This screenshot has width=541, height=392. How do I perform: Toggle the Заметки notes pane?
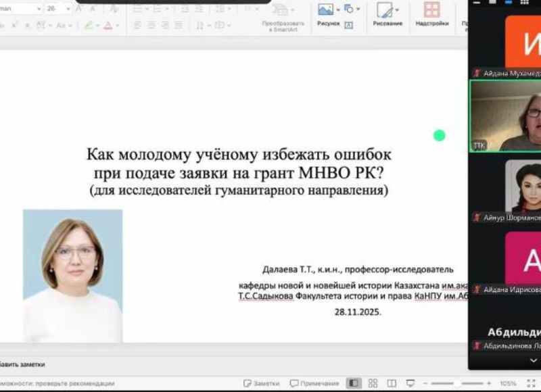261,383
